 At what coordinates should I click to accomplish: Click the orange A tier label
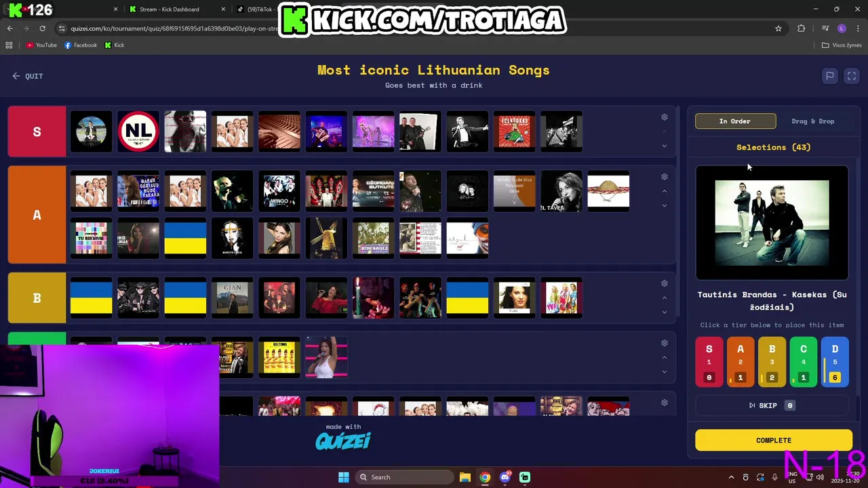(37, 215)
